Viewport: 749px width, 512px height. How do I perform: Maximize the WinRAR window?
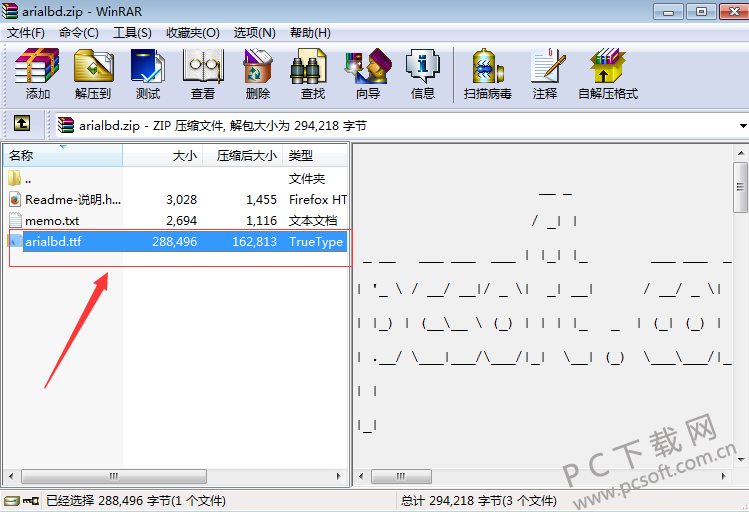[x=701, y=11]
